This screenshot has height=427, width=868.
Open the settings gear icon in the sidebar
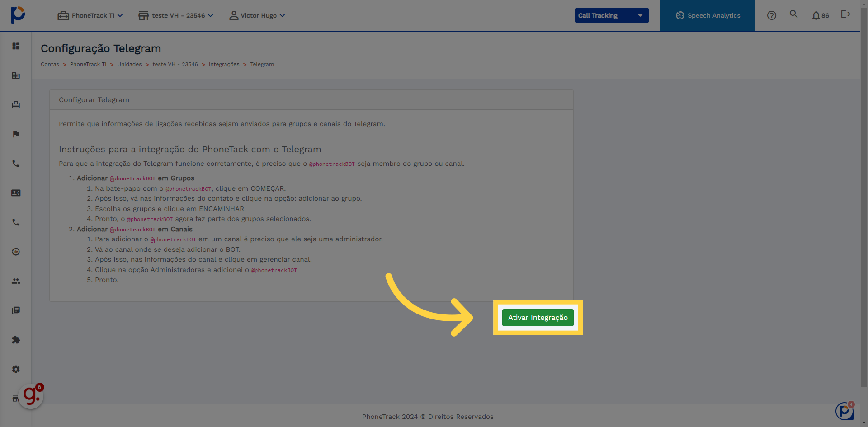point(16,369)
